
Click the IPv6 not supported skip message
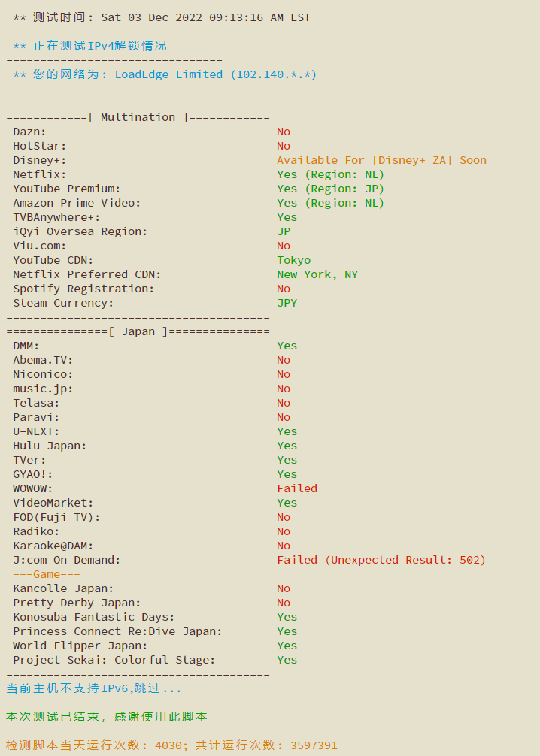pyautogui.click(x=93, y=688)
